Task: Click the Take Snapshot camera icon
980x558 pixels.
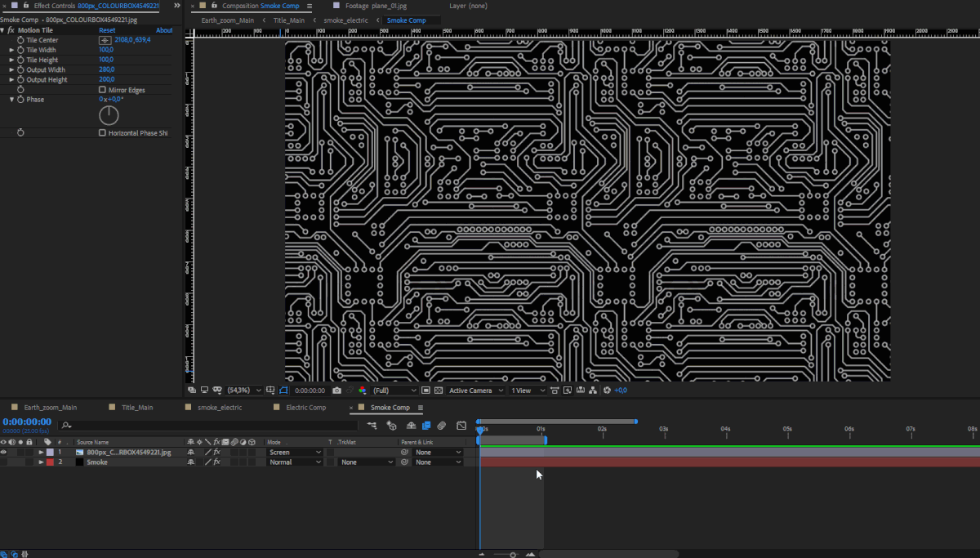Action: click(336, 391)
